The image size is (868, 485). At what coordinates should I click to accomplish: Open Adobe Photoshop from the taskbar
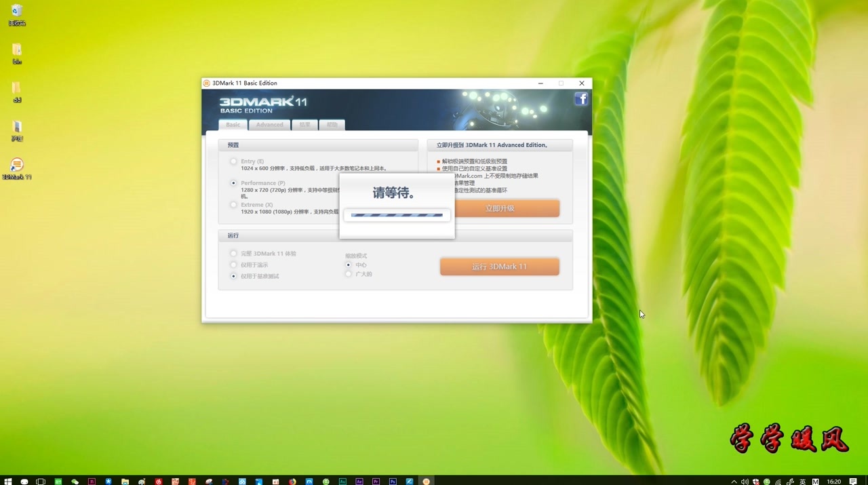(393, 482)
